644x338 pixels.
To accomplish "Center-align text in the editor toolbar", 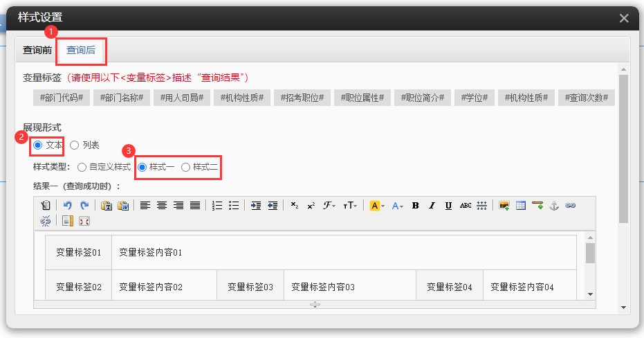I will [x=162, y=206].
